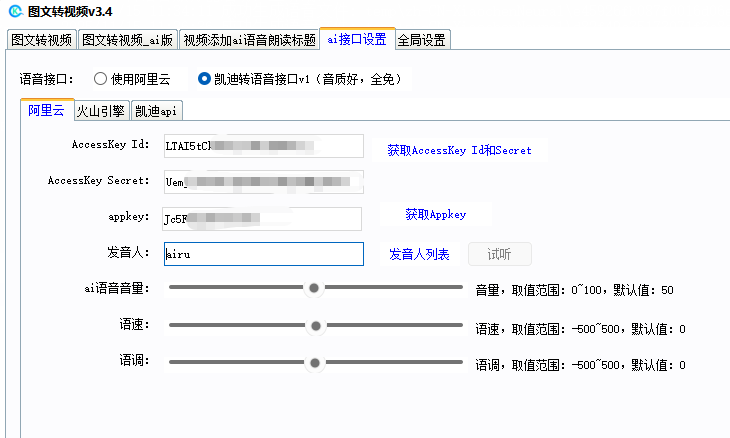Open the 视频添加ai语音朗读标题 tab
Screen dimensions: 730x438
pyautogui.click(x=250, y=40)
